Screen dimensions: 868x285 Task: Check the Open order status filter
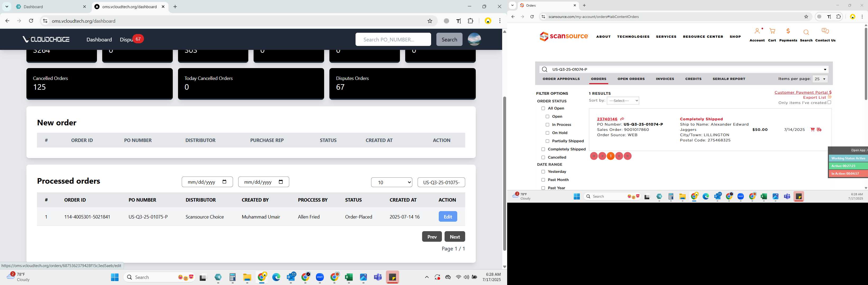point(547,116)
